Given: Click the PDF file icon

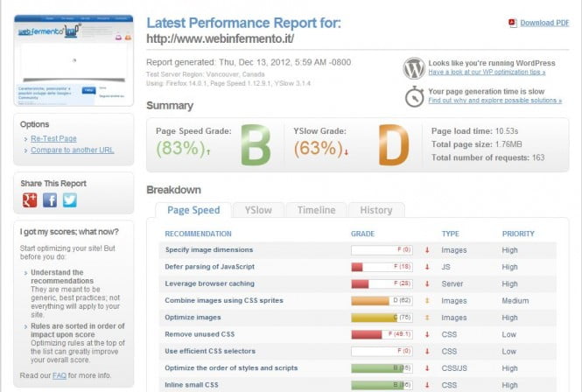Looking at the screenshot, I should (512, 23).
